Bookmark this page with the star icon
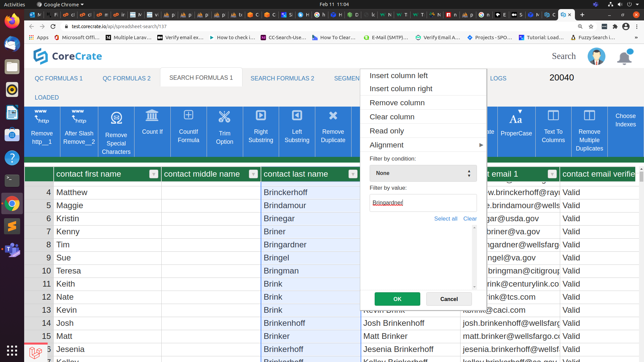 click(x=591, y=26)
